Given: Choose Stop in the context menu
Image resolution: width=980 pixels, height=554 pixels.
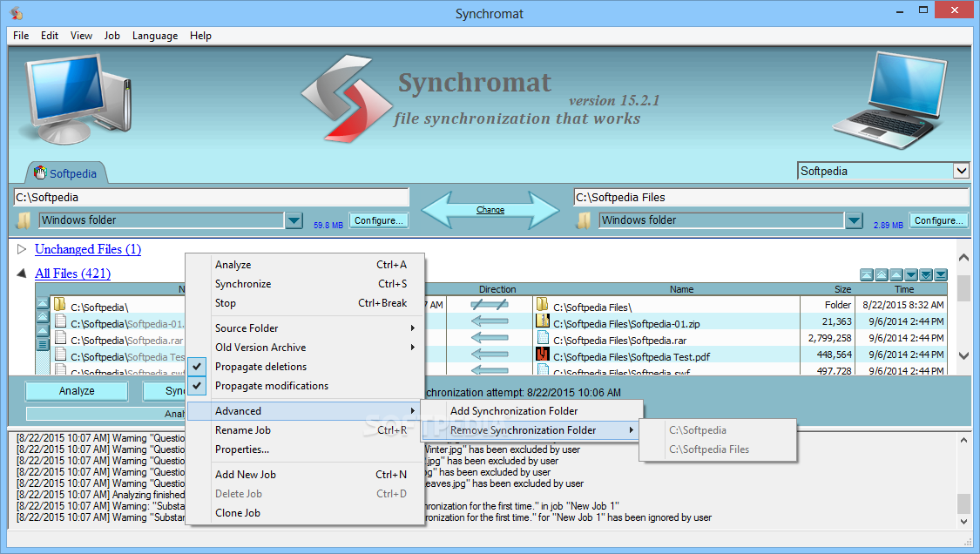Looking at the screenshot, I should click(307, 303).
